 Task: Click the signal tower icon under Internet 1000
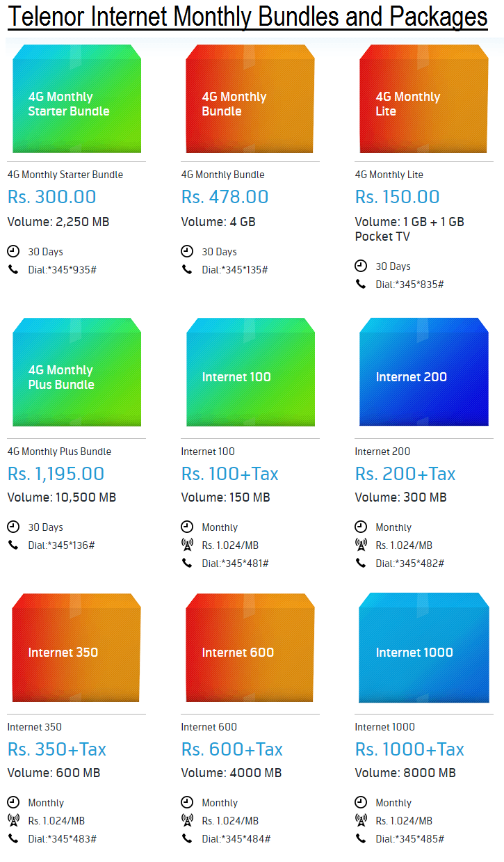click(x=361, y=820)
